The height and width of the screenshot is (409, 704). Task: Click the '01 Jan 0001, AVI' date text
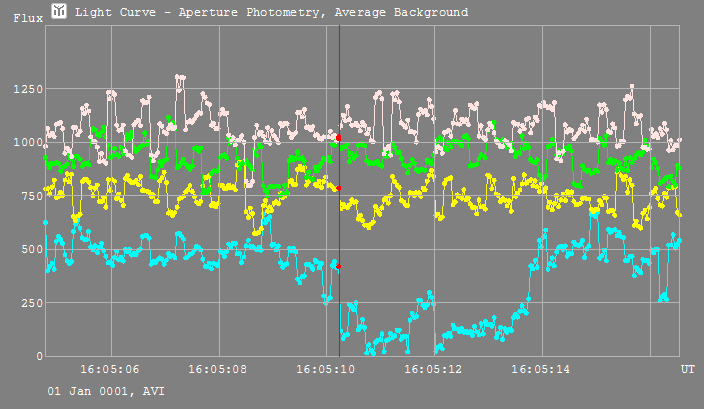tap(106, 391)
